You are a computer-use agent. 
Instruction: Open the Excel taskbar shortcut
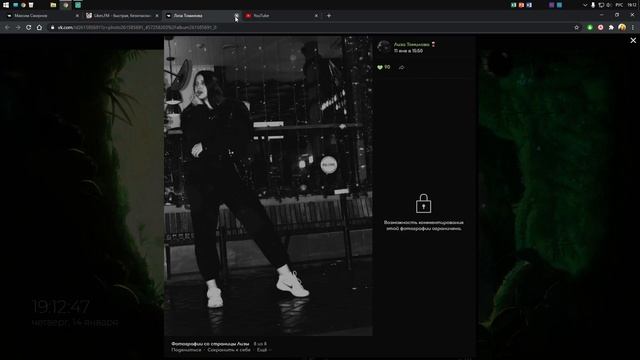[513, 5]
